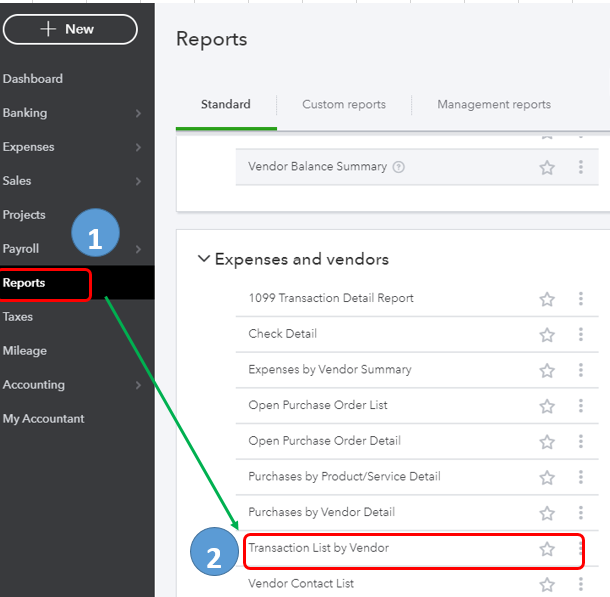Toggle favorite star for Open Purchase Order List

click(x=547, y=406)
